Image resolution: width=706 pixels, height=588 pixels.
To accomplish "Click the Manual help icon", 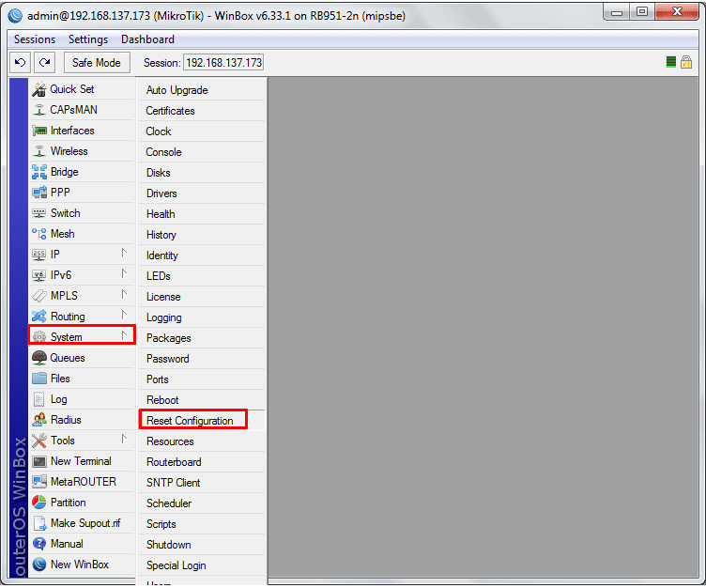I will (x=38, y=544).
